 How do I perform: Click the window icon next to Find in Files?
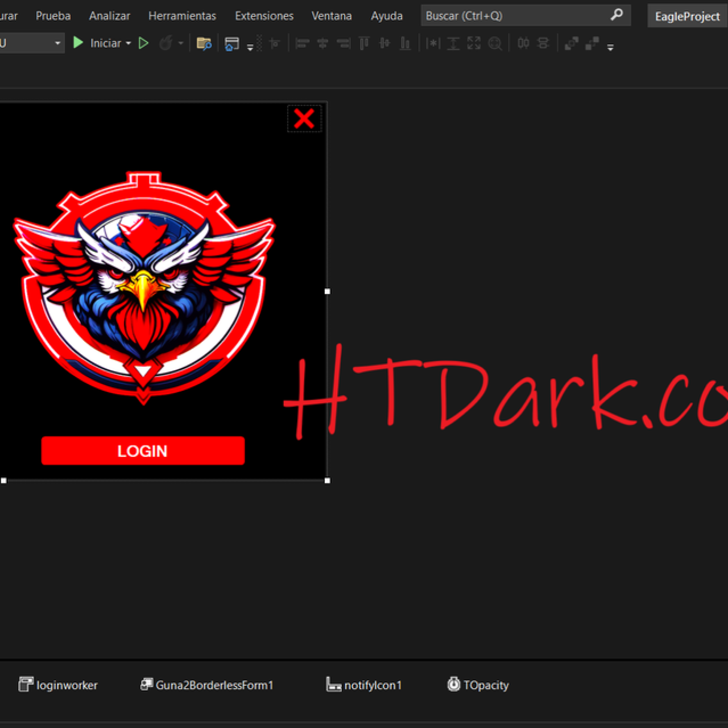point(231,44)
